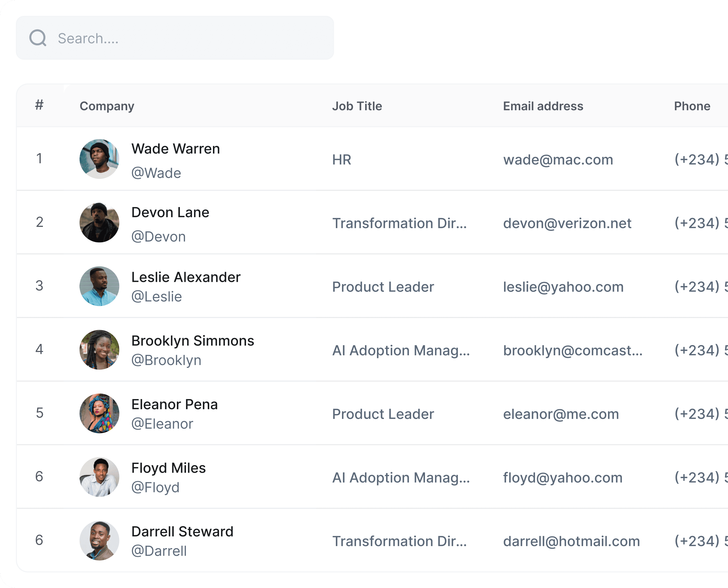Click the name Brooklyn Simmons

(192, 341)
